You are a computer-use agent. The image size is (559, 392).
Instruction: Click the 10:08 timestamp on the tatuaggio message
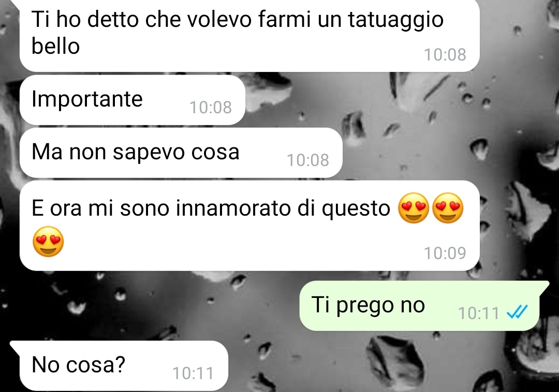coord(445,54)
